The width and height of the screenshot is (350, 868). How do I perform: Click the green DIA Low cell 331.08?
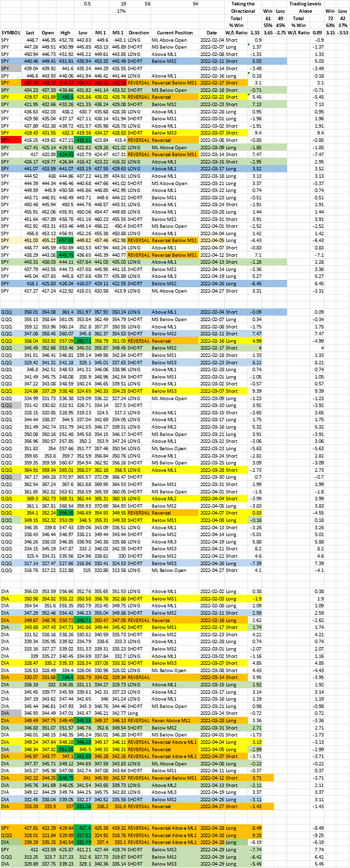(83, 807)
